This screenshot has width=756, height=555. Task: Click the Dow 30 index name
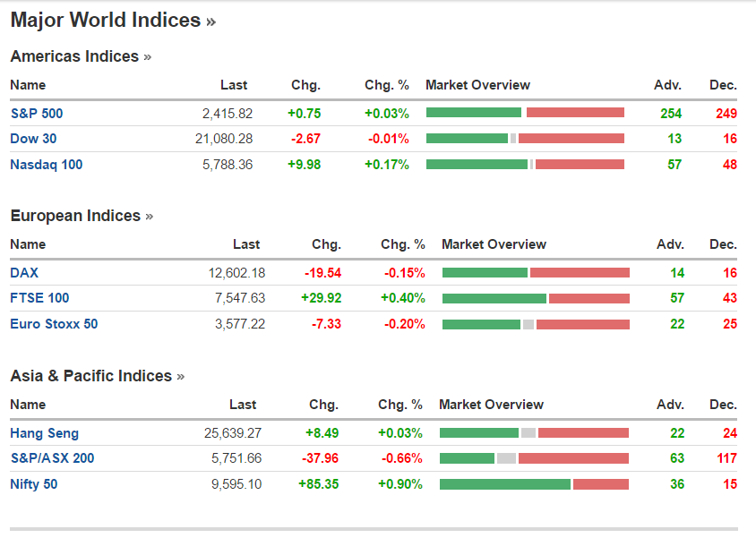(33, 139)
